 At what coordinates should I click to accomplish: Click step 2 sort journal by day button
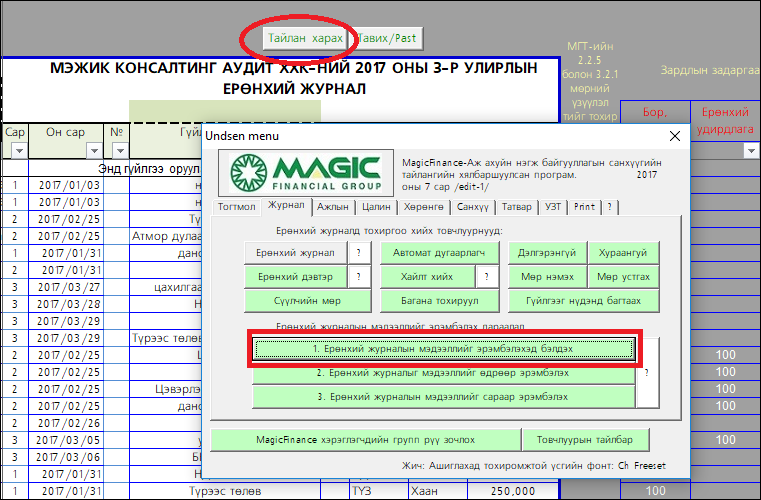click(x=444, y=373)
